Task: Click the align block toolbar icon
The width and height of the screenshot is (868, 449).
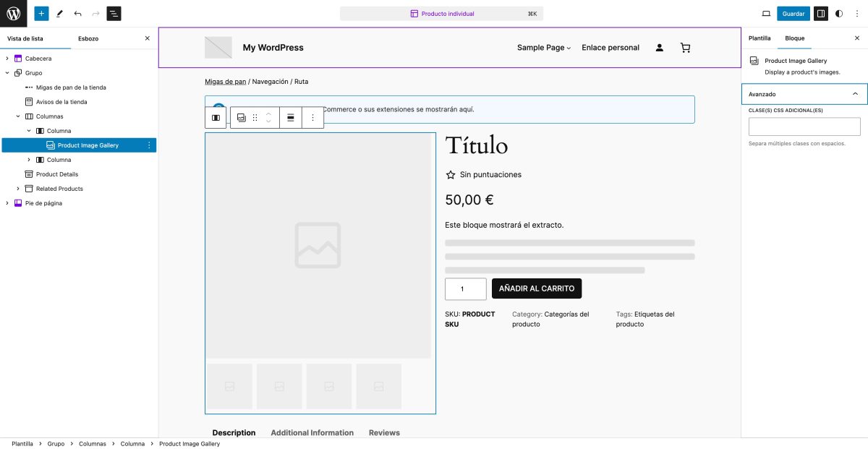Action: pos(289,117)
